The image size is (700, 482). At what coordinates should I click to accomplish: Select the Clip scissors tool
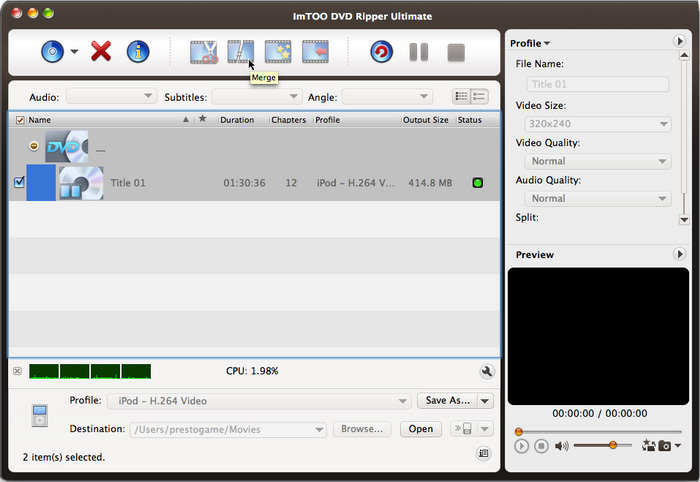tap(204, 52)
